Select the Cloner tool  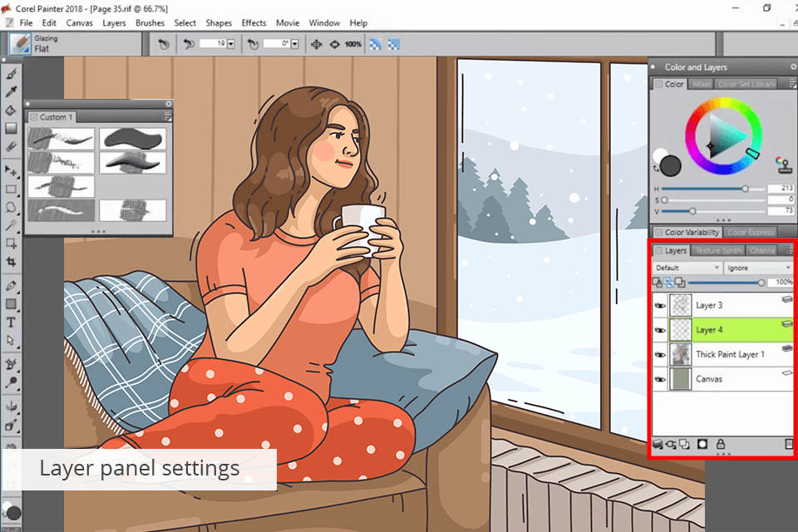(11, 364)
